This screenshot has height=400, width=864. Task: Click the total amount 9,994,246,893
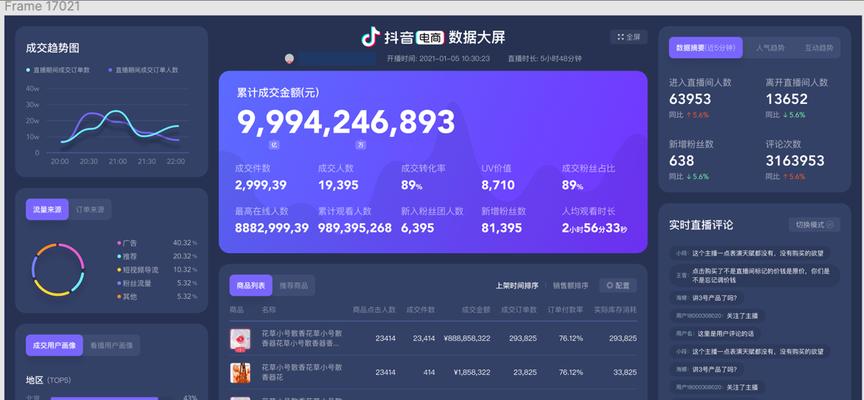pyautogui.click(x=346, y=122)
